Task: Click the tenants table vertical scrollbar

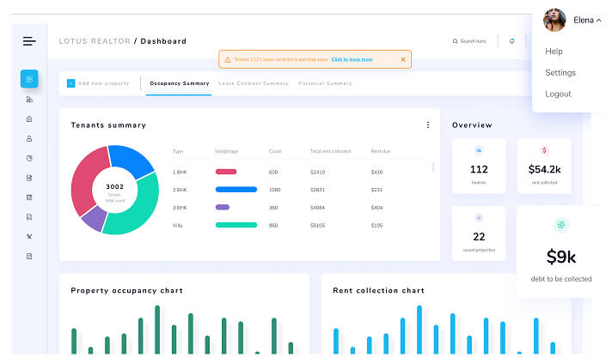Action: coord(433,167)
